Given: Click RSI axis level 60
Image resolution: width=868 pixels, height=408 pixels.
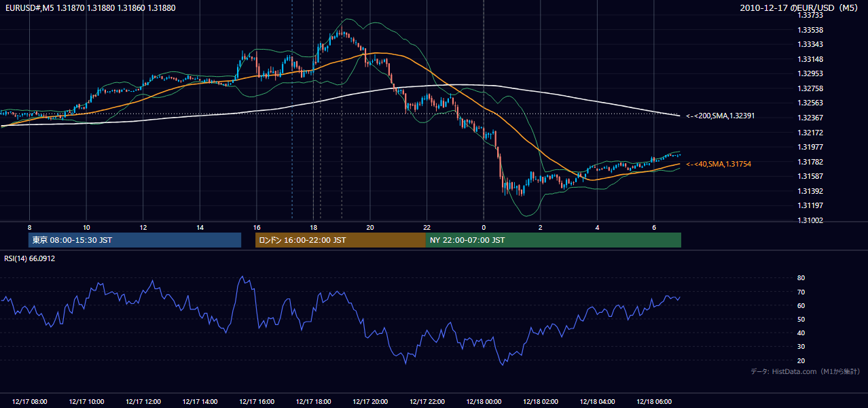Looking at the screenshot, I should pyautogui.click(x=801, y=305).
